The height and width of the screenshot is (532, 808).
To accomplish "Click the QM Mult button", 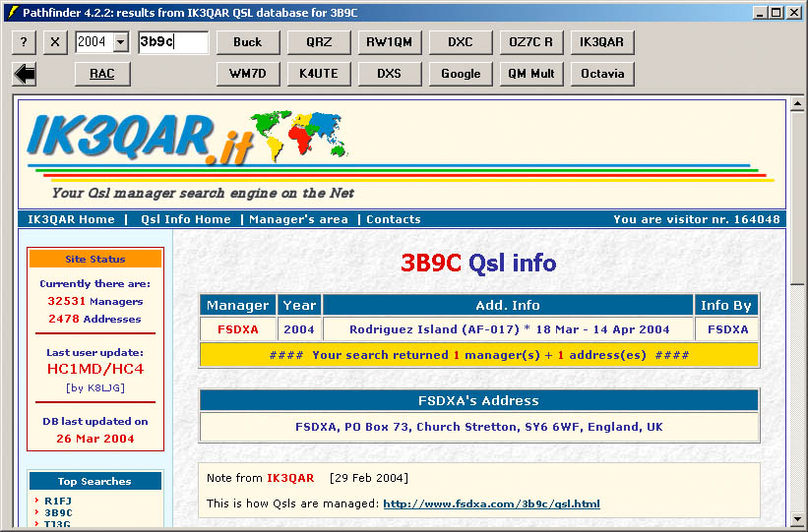I will point(531,74).
